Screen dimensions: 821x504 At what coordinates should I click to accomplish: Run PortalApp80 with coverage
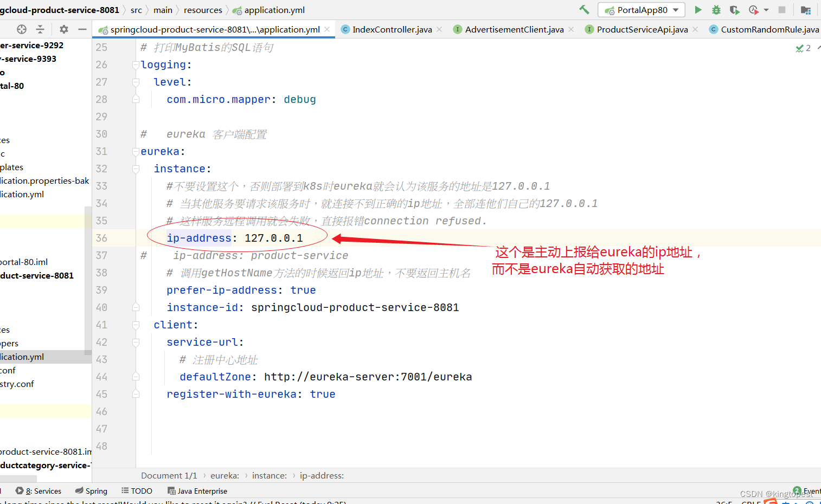click(x=734, y=9)
